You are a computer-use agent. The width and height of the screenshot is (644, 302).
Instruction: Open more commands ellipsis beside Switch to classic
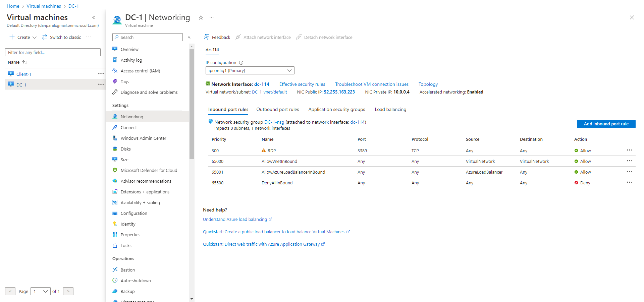click(89, 37)
